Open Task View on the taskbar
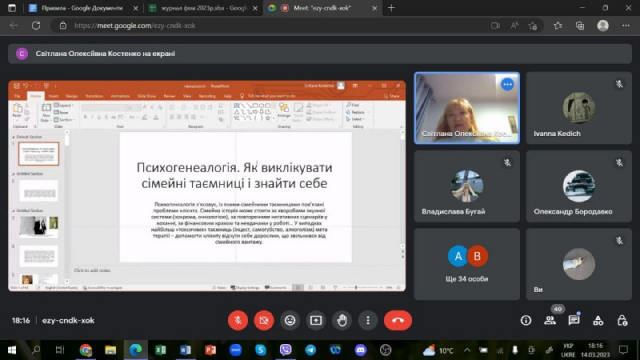The width and height of the screenshot is (640, 360). [60, 350]
